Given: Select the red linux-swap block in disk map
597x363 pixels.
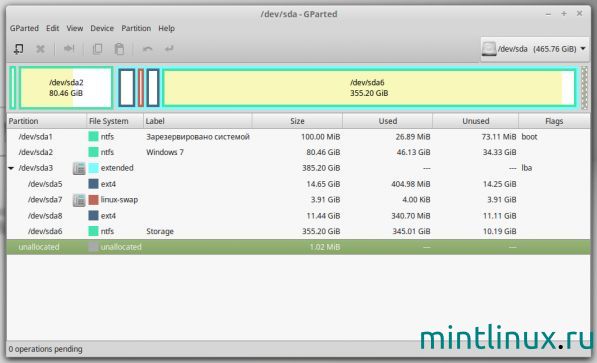Looking at the screenshot, I should click(x=141, y=88).
